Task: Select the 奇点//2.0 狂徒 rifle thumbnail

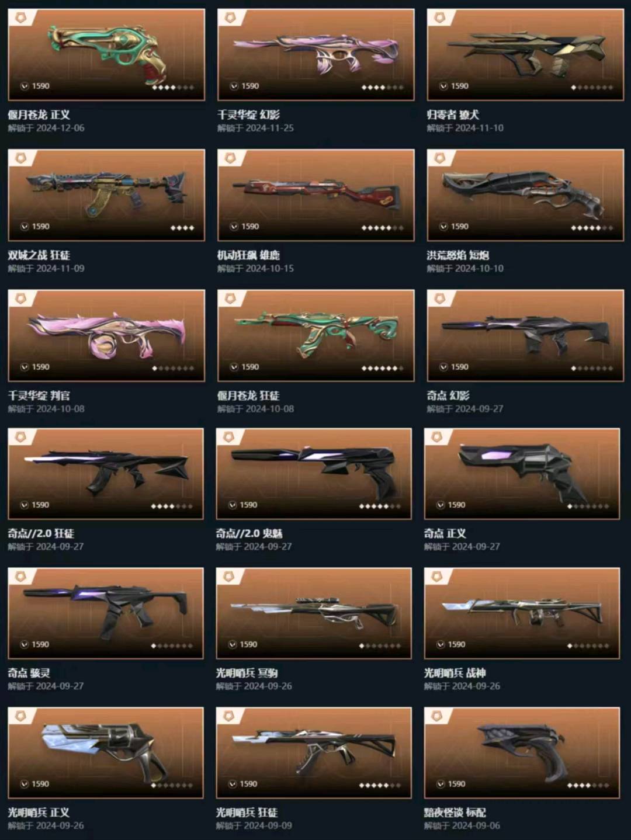Action: click(106, 474)
